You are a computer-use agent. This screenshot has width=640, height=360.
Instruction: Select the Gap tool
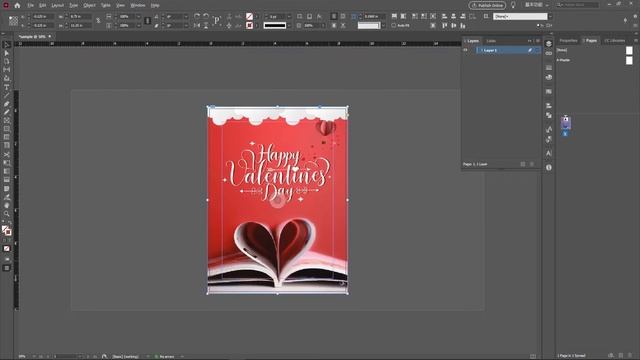click(x=7, y=70)
